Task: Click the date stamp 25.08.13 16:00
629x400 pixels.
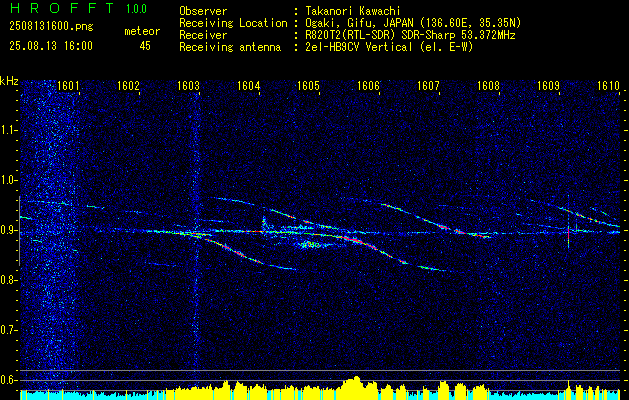Action: pos(51,46)
